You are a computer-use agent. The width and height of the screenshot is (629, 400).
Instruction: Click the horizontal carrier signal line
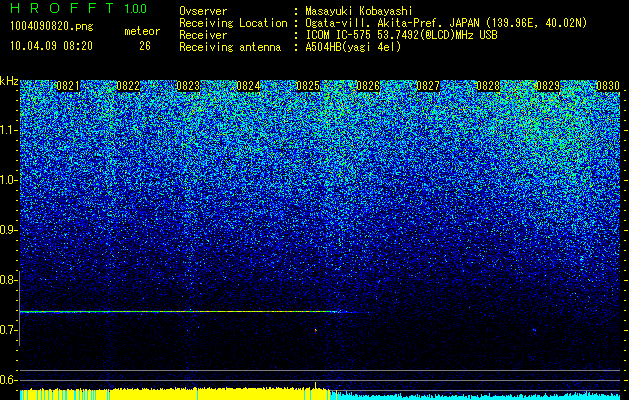click(x=179, y=312)
